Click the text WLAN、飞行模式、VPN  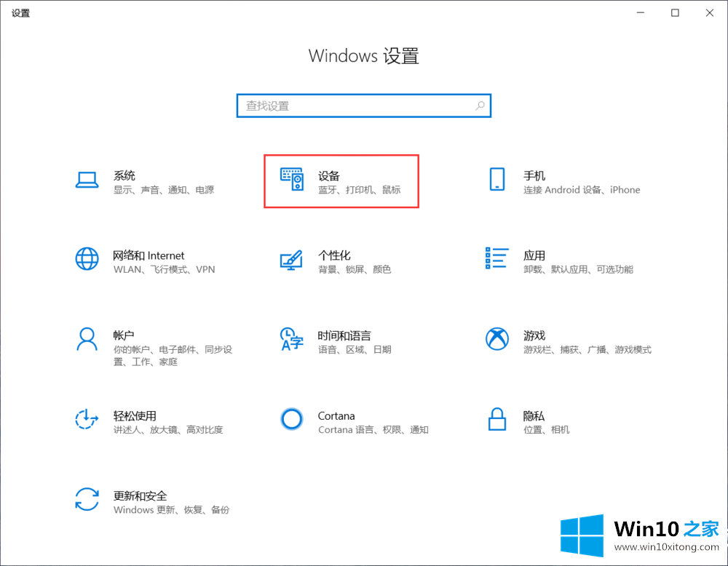(165, 270)
